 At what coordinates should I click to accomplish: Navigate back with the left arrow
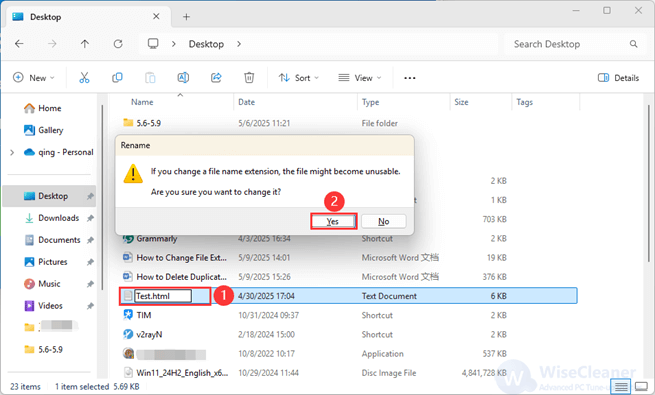(x=19, y=44)
